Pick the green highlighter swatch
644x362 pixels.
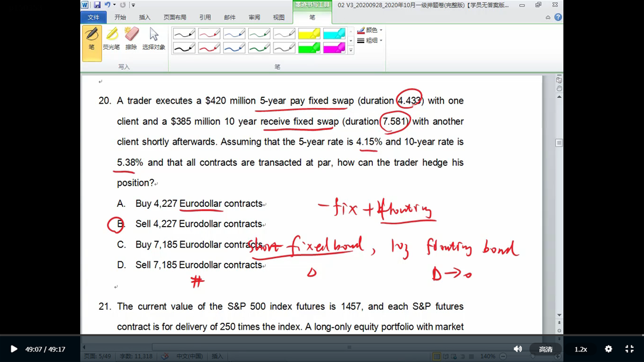click(x=309, y=48)
